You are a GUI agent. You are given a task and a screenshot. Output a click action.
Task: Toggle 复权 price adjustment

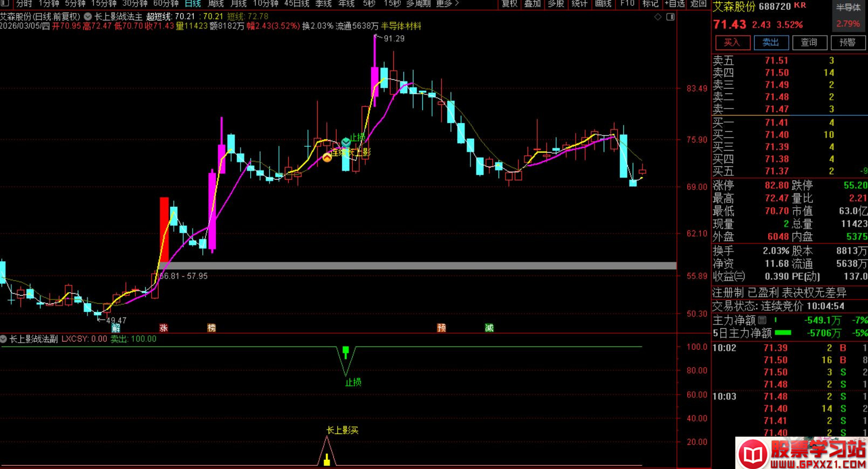[509, 4]
